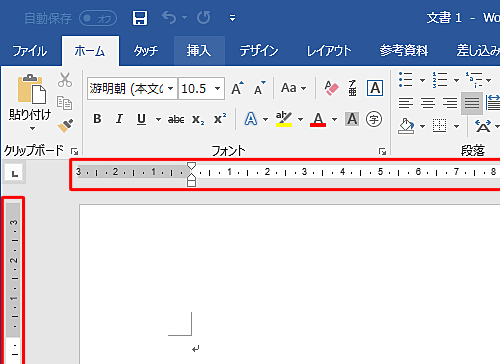
Task: Open the ファイル tab
Action: 30,51
